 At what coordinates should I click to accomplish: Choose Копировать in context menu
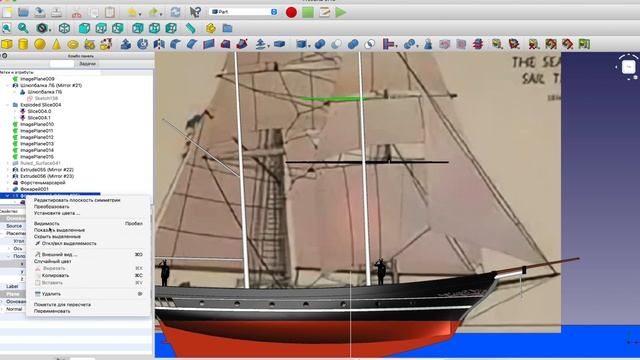tap(55, 276)
